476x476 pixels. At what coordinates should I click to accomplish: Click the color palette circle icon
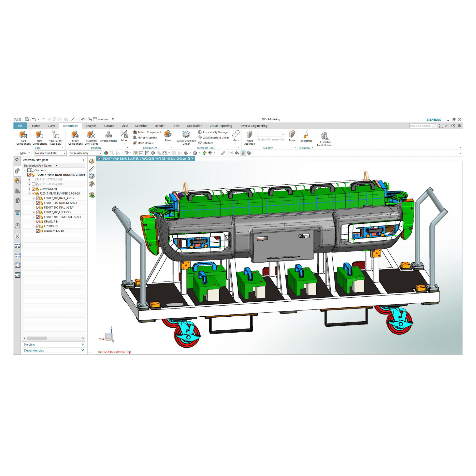coord(106,153)
